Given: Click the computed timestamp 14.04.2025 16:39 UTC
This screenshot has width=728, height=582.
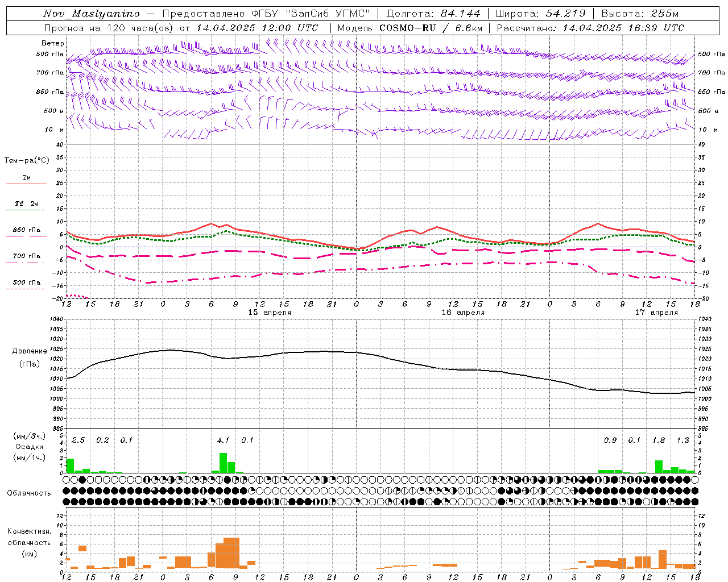Looking at the screenshot, I should click(624, 28).
